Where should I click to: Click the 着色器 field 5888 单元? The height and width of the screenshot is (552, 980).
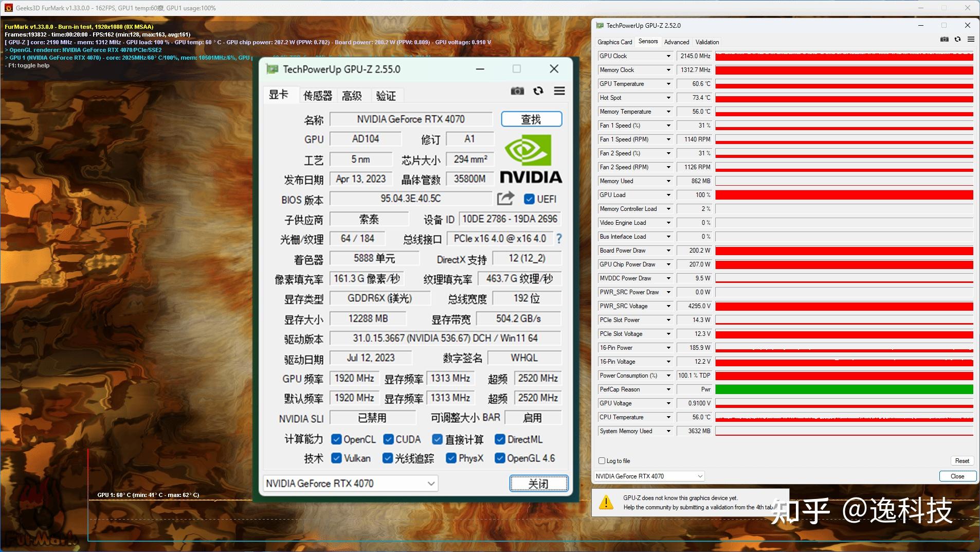pyautogui.click(x=374, y=258)
